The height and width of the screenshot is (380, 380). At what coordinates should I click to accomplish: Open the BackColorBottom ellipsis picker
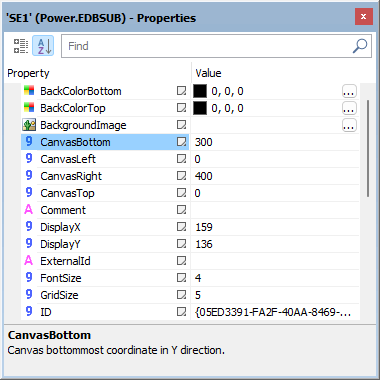349,91
